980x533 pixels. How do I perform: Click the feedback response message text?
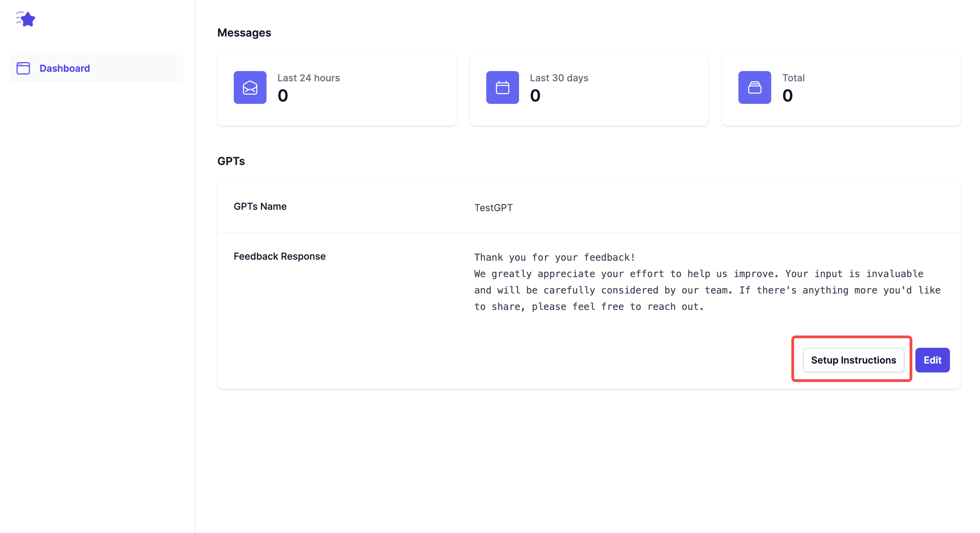[x=707, y=282]
